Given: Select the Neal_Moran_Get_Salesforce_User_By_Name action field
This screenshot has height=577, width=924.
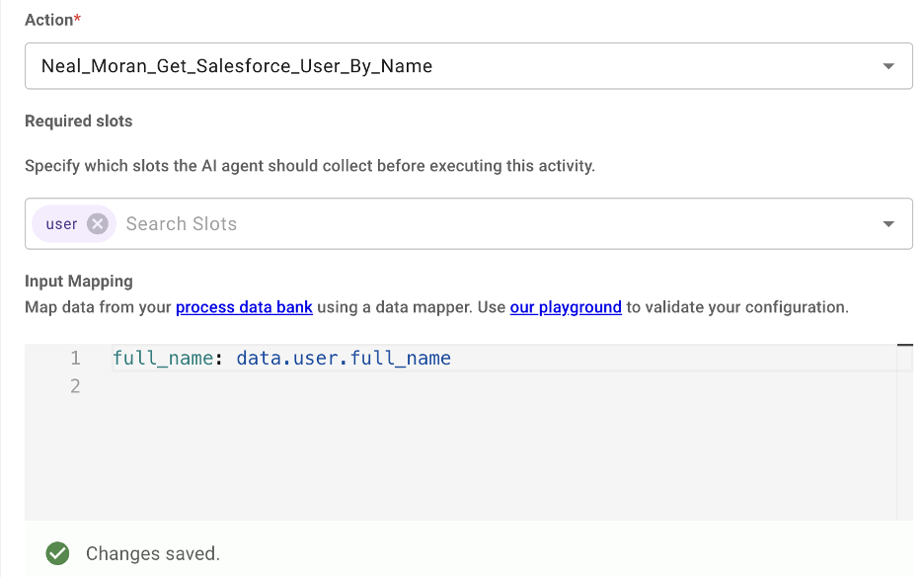Looking at the screenshot, I should [x=469, y=66].
